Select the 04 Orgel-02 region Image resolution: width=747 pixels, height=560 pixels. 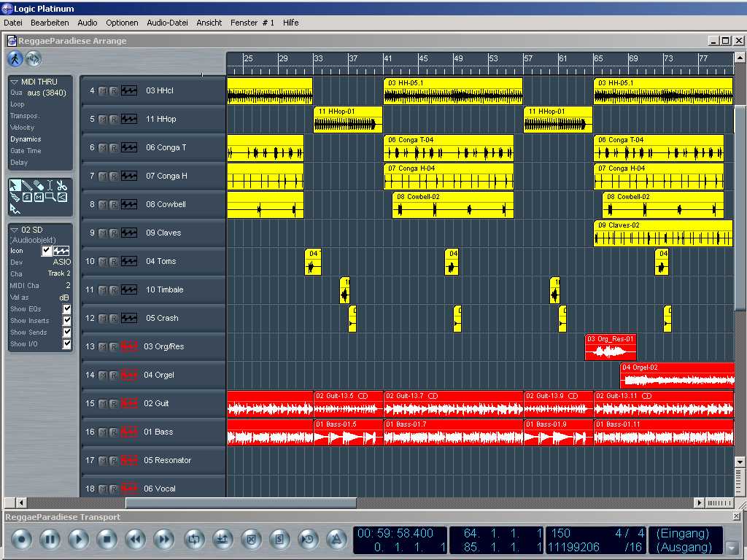point(678,376)
